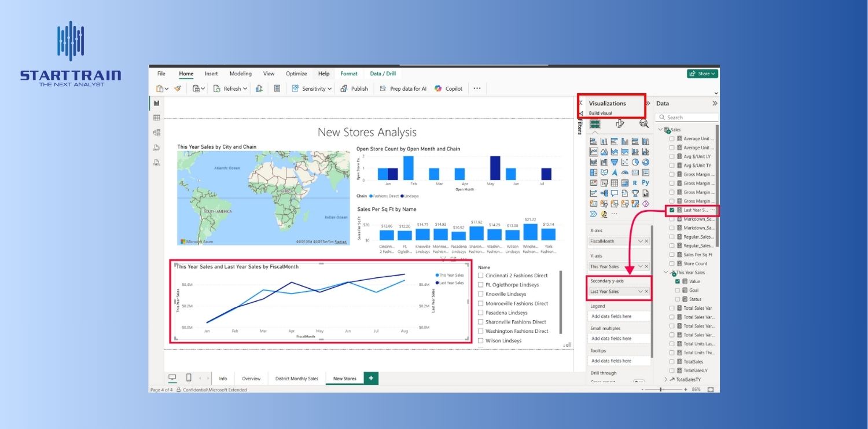The width and height of the screenshot is (868, 429).
Task: Select the Pie chart visualization icon
Action: [635, 162]
